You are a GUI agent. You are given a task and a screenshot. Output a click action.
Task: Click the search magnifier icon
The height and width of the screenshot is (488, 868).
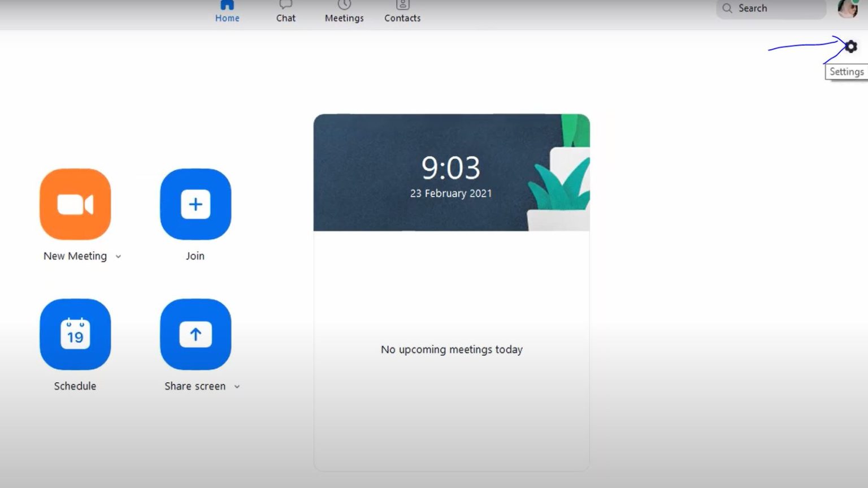tap(727, 8)
